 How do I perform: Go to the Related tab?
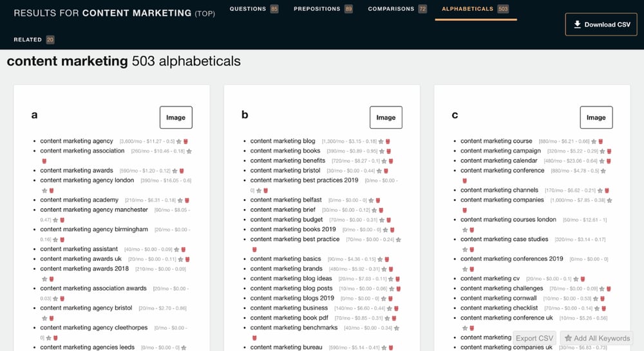pos(34,39)
